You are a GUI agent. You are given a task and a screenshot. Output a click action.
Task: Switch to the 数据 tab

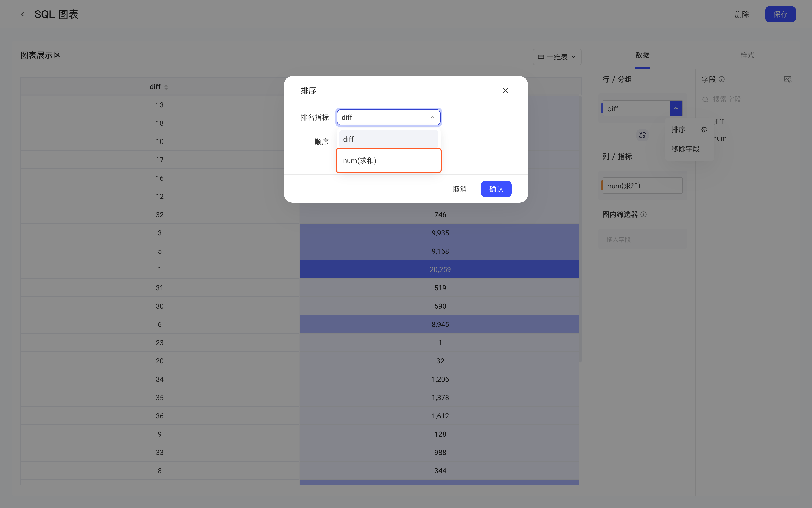(x=642, y=55)
